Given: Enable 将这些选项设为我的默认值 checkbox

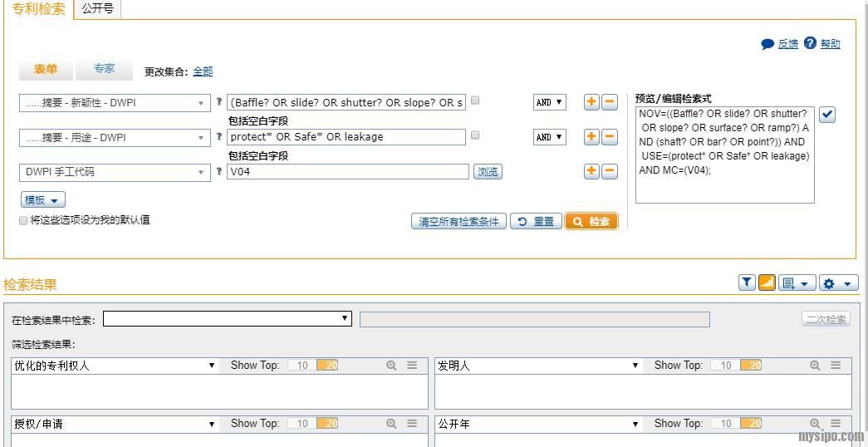Looking at the screenshot, I should 23,221.
